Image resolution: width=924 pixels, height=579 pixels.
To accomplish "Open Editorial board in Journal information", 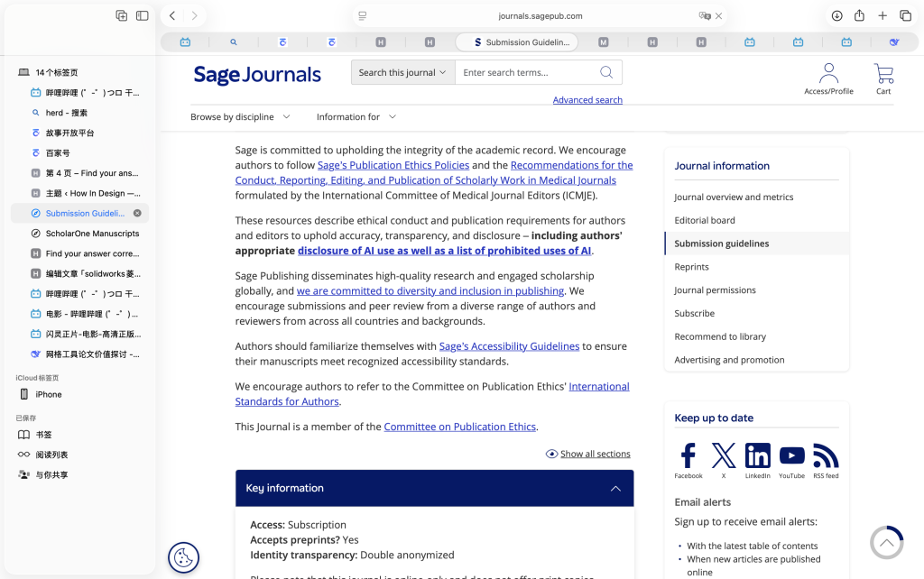I will [705, 220].
